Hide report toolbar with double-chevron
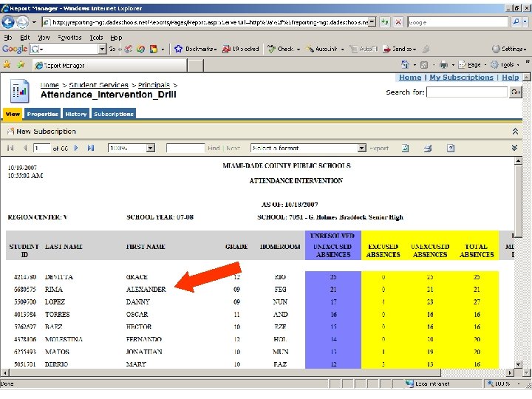 (x=515, y=148)
